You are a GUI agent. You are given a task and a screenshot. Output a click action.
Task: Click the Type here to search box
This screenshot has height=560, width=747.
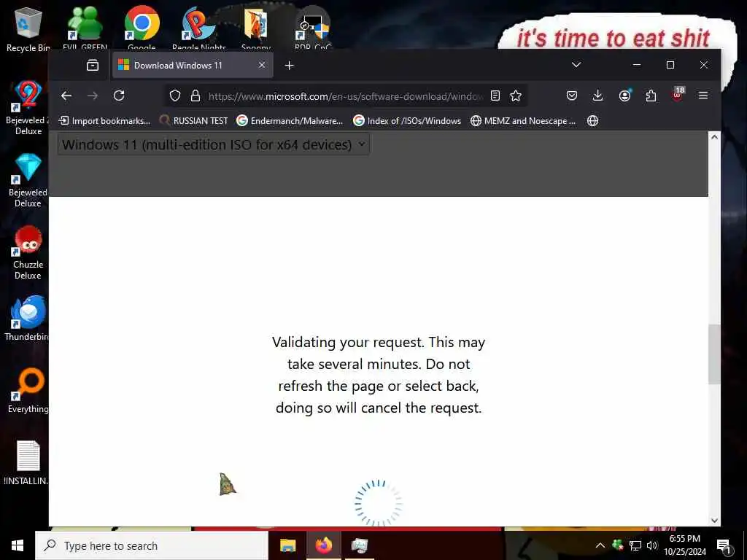(152, 545)
